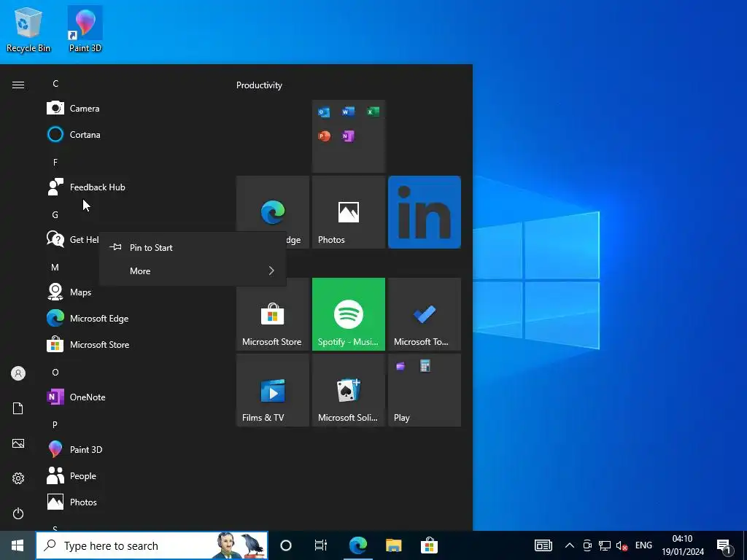Open Settings via the gear icon
The height and width of the screenshot is (560, 747).
(18, 478)
